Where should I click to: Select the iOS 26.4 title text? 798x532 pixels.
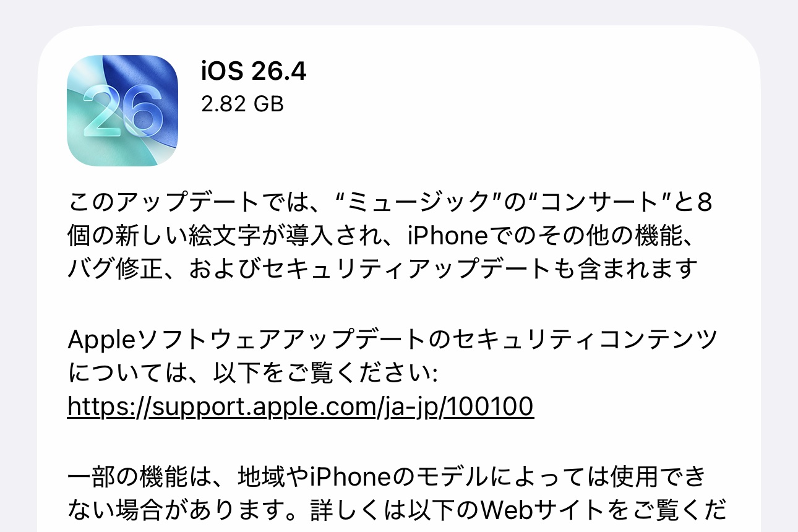click(254, 72)
